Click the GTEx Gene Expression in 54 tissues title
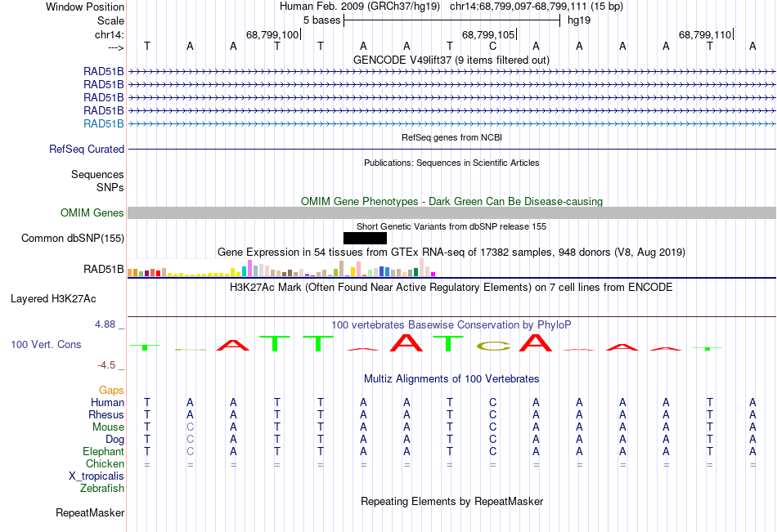This screenshot has height=532, width=777. click(x=451, y=253)
